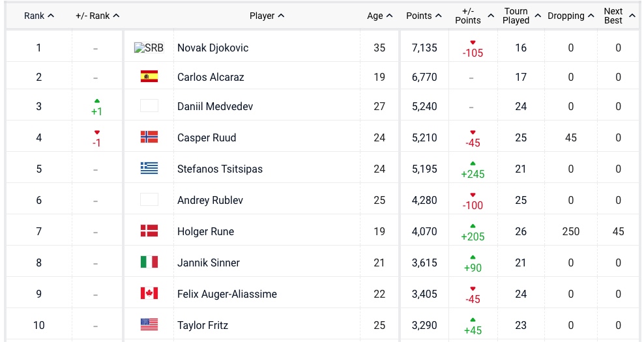Sort by the Dropping column header

570,16
